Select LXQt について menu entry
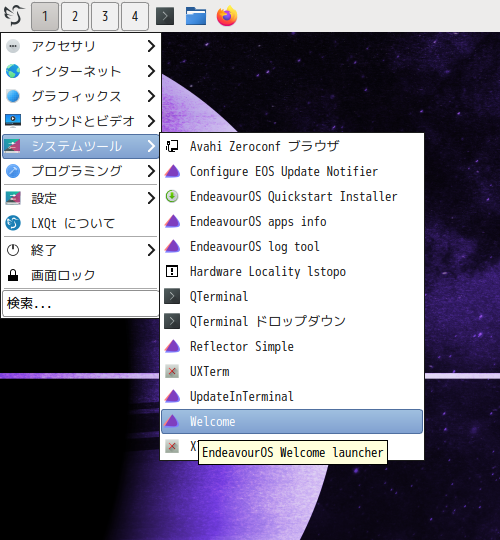Viewport: 500px width, 540px height. pos(81,223)
